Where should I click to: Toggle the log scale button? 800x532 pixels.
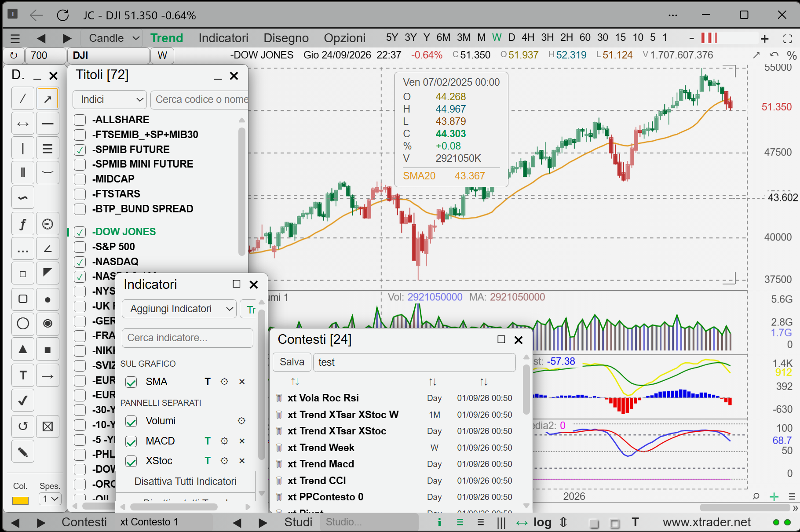[542, 522]
